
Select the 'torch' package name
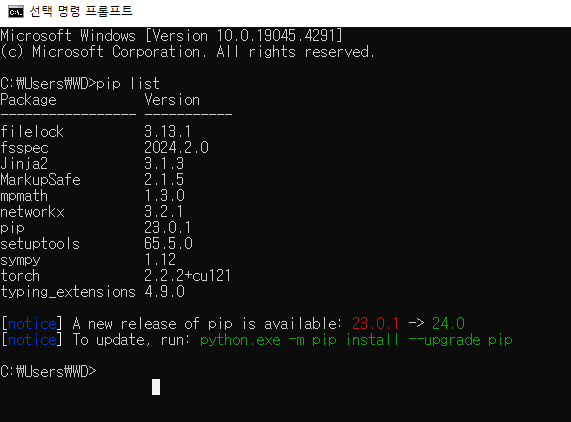[20, 276]
